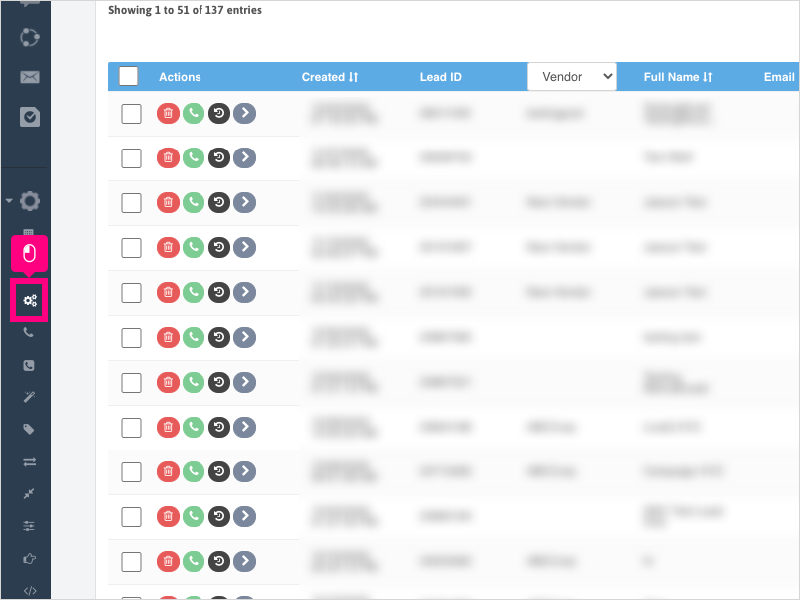Click the 'Showing 1 to 51 of 137 entries' text

pyautogui.click(x=185, y=10)
